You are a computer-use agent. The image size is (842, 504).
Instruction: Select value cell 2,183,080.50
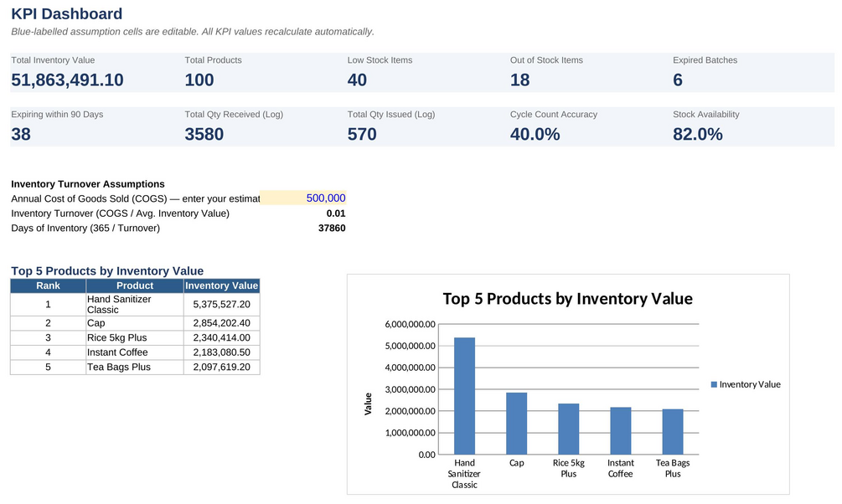click(221, 352)
